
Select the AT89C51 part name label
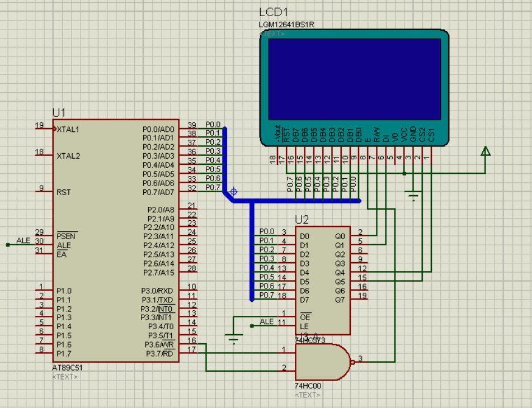coord(67,368)
